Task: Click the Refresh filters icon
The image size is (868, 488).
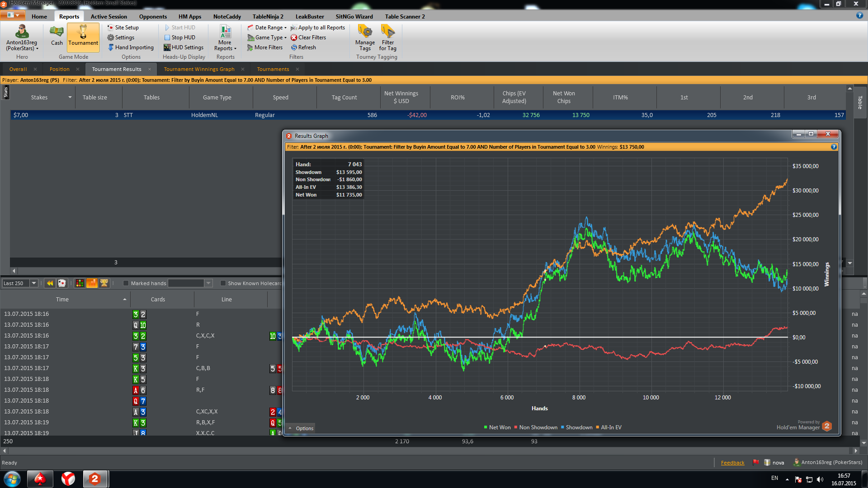Action: point(303,47)
